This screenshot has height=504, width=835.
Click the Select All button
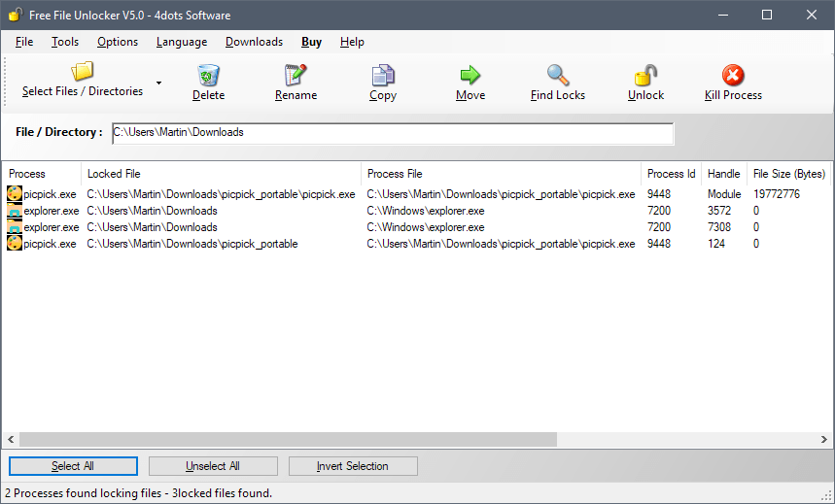coord(73,466)
